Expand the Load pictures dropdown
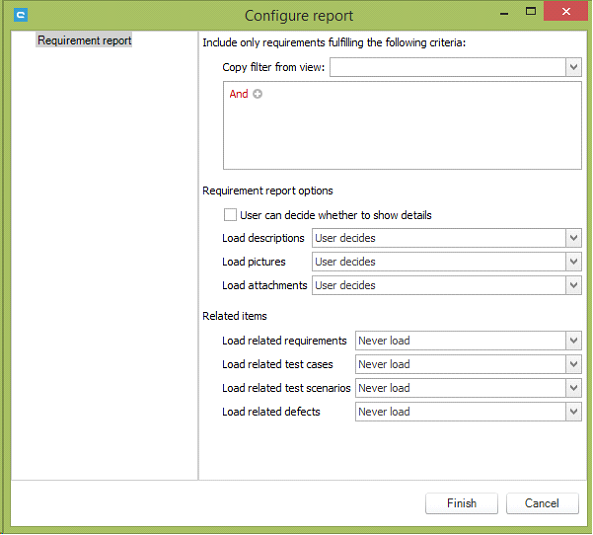This screenshot has width=593, height=535. pos(573,262)
